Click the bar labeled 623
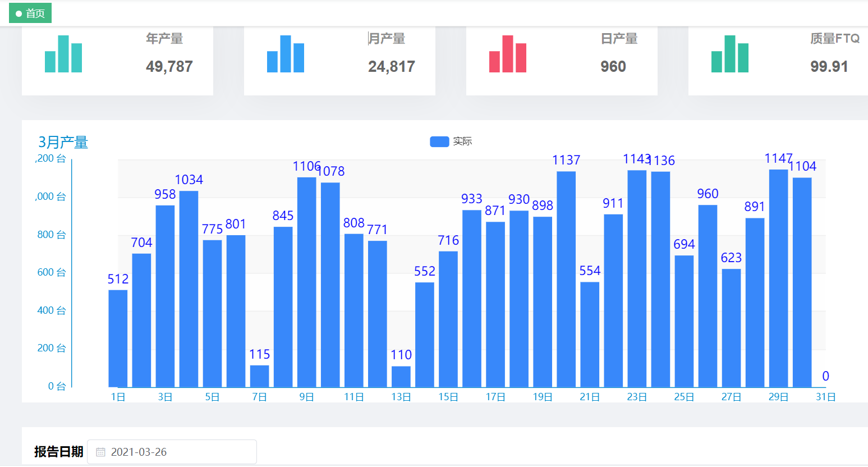This screenshot has width=868, height=467. (x=731, y=328)
